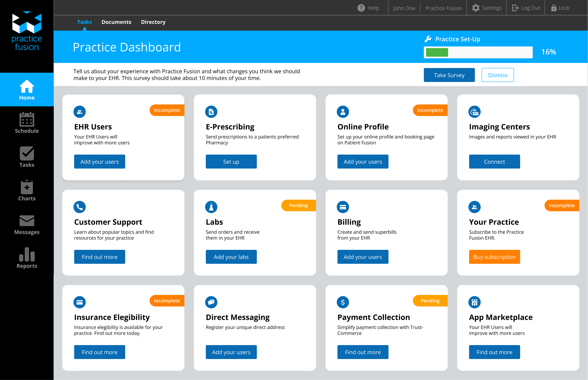This screenshot has height=380, width=588.
Task: Click the Buy subscription button
Action: pos(494,257)
